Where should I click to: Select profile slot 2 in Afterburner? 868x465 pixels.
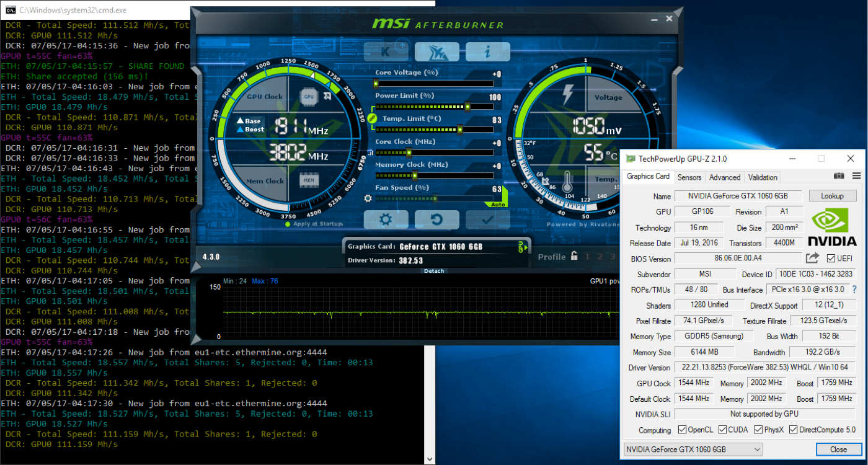pos(600,256)
